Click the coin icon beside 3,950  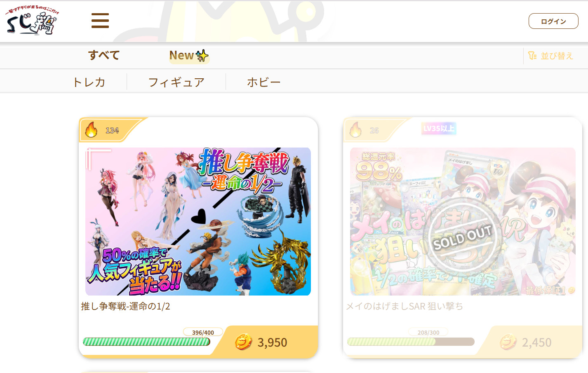pyautogui.click(x=243, y=342)
